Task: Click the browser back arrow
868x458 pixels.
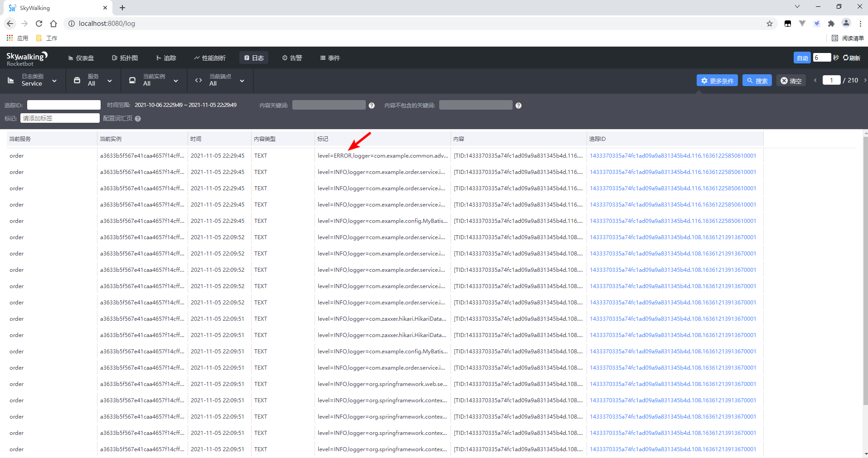Action: tap(10, 24)
